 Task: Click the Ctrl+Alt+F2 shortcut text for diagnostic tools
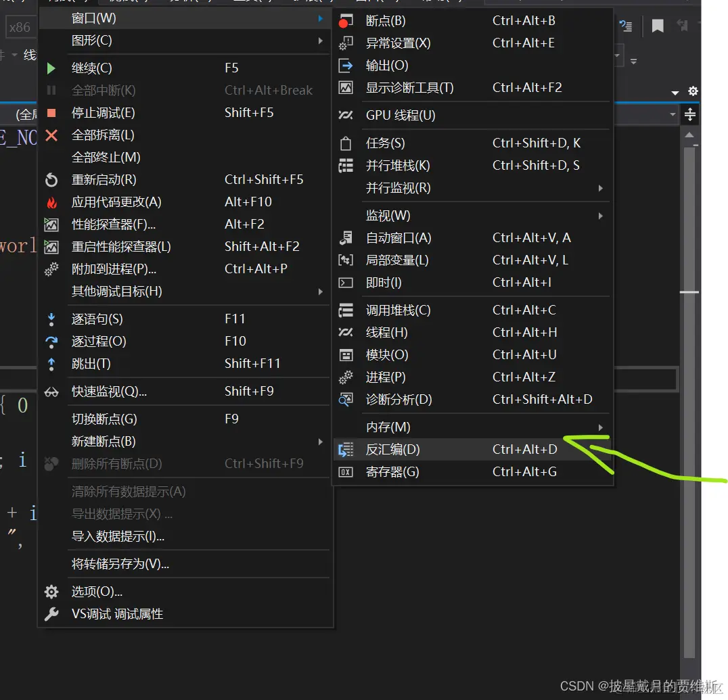pyautogui.click(x=527, y=88)
